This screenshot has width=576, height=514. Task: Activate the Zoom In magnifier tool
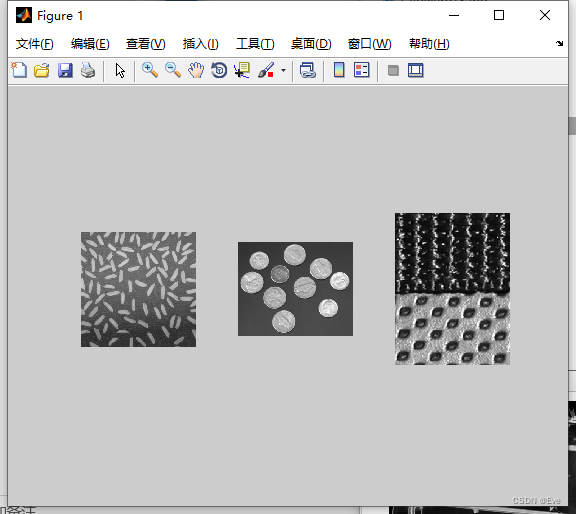pos(150,70)
